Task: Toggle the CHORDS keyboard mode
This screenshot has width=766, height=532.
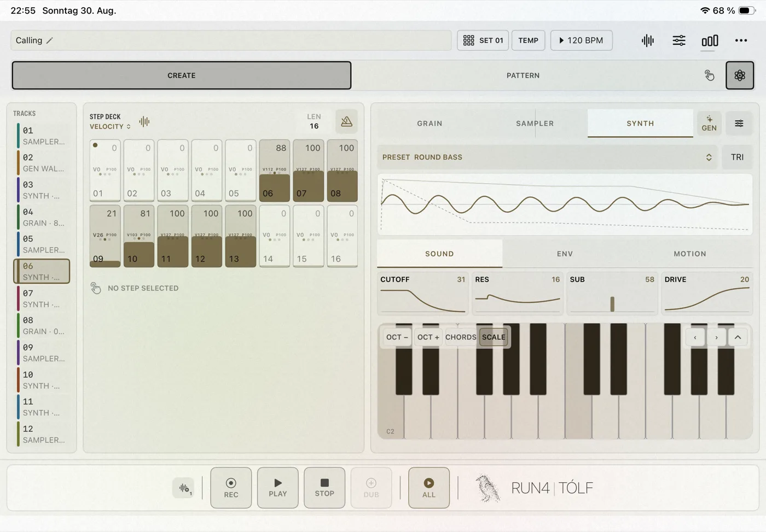Action: pos(461,337)
